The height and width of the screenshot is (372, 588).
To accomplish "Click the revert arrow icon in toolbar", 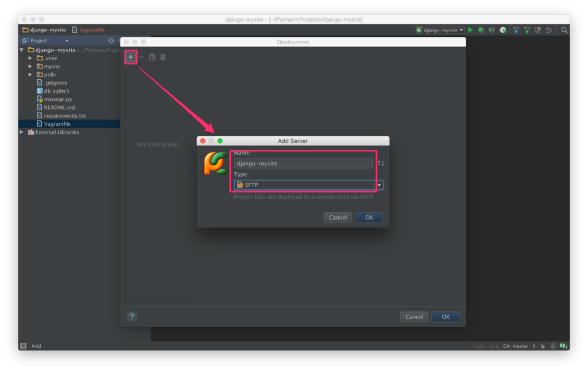I will (x=548, y=30).
